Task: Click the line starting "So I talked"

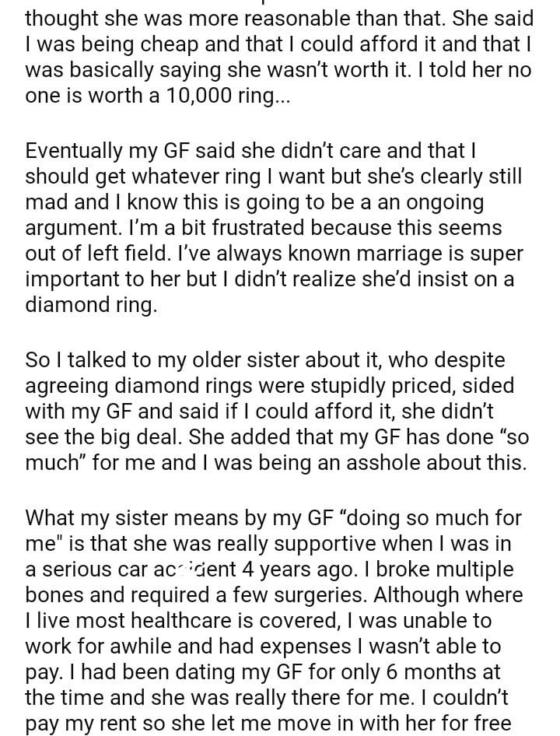Action: click(x=264, y=360)
